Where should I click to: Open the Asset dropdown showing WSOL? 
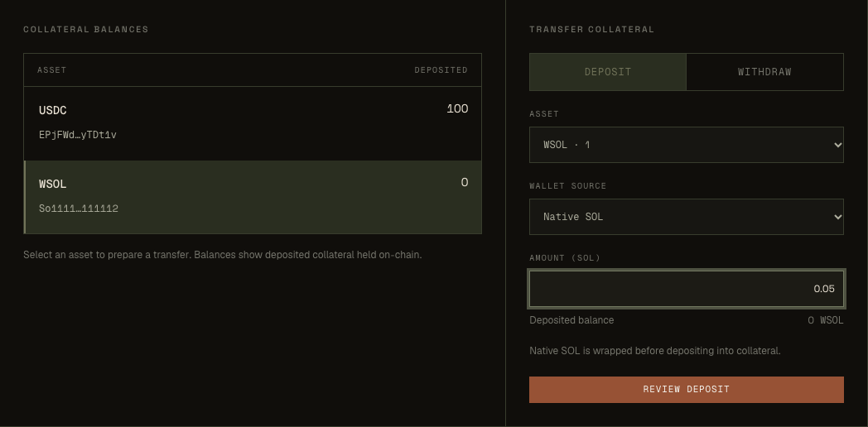(x=687, y=145)
